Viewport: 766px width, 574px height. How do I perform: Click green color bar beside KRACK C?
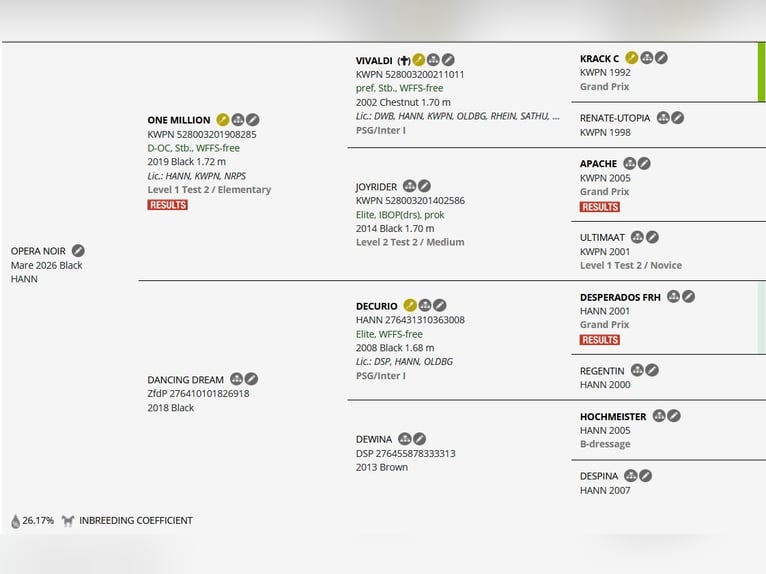click(762, 72)
